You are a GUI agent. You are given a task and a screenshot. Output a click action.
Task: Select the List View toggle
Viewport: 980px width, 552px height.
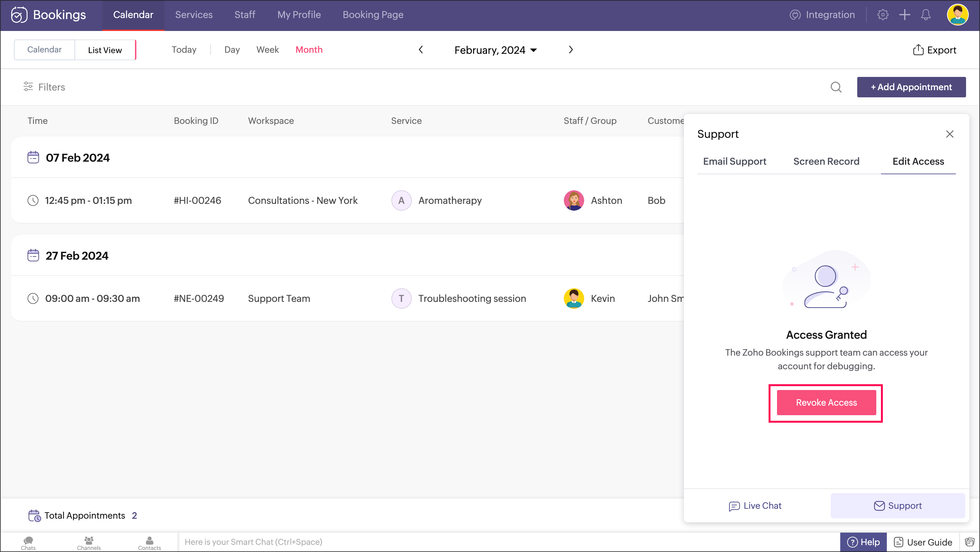[x=105, y=50]
